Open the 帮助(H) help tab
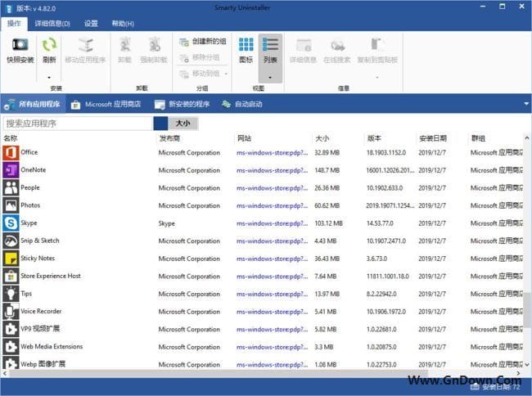Screen dimensions: 532x396 pyautogui.click(x=123, y=24)
